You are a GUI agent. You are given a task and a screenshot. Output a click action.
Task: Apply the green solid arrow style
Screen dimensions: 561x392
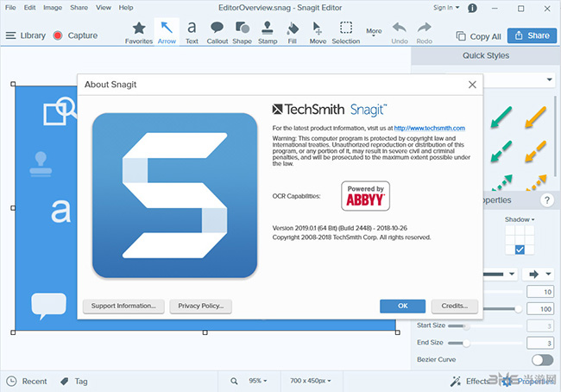501,117
